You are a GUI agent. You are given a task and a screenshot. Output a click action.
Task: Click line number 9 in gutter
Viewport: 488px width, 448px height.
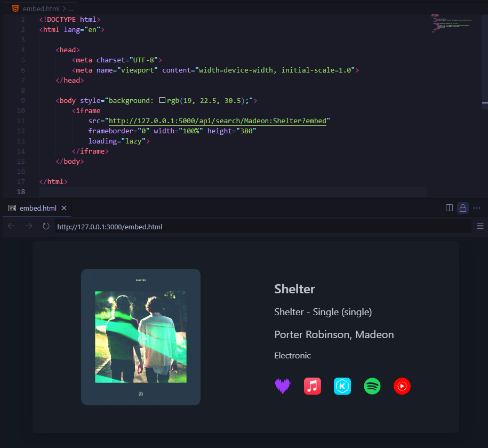[23, 101]
